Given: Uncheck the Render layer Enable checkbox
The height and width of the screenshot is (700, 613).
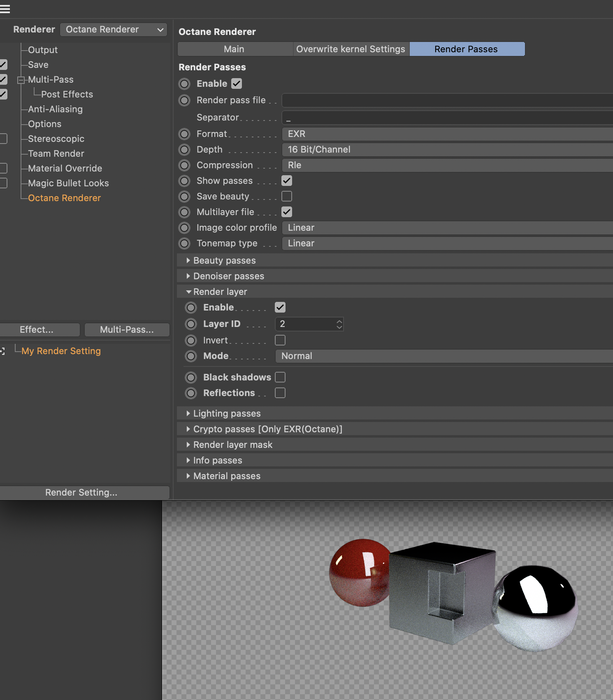Looking at the screenshot, I should 280,307.
